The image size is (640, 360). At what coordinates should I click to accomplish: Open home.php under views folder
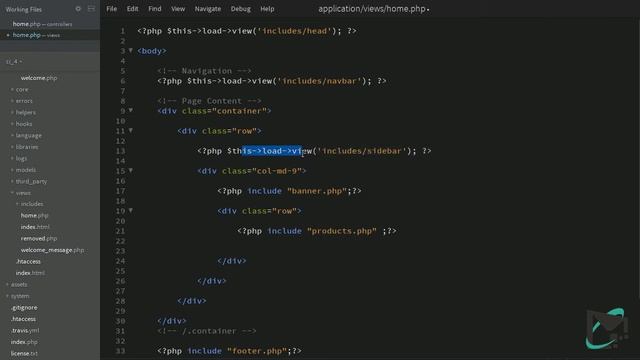[x=34, y=215]
